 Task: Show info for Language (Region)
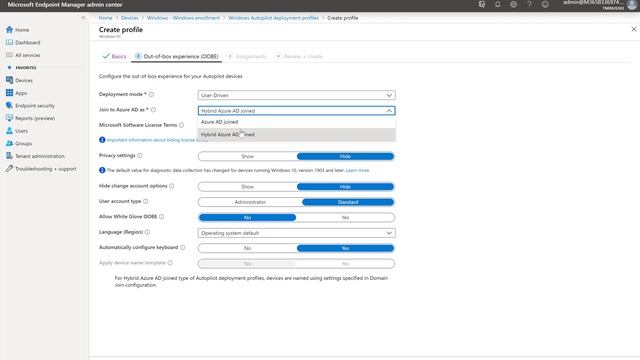coord(147,232)
